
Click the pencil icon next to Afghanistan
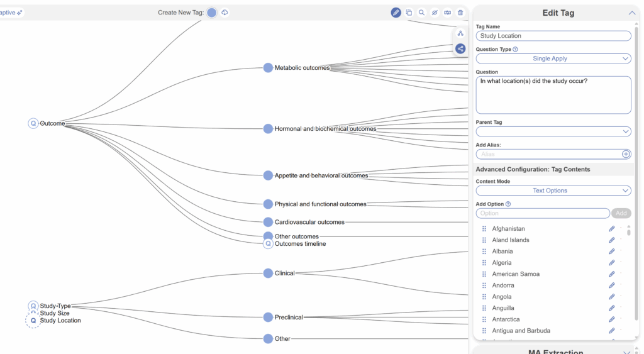coord(611,229)
